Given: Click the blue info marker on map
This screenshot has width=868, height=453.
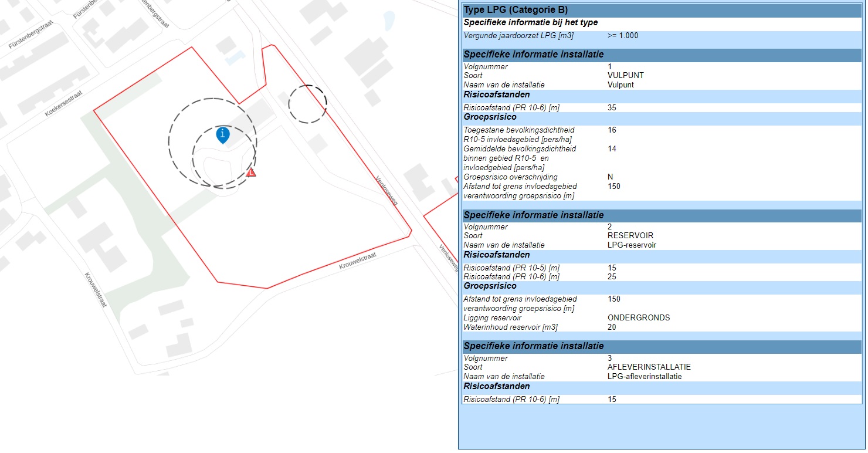Looking at the screenshot, I should [x=223, y=135].
